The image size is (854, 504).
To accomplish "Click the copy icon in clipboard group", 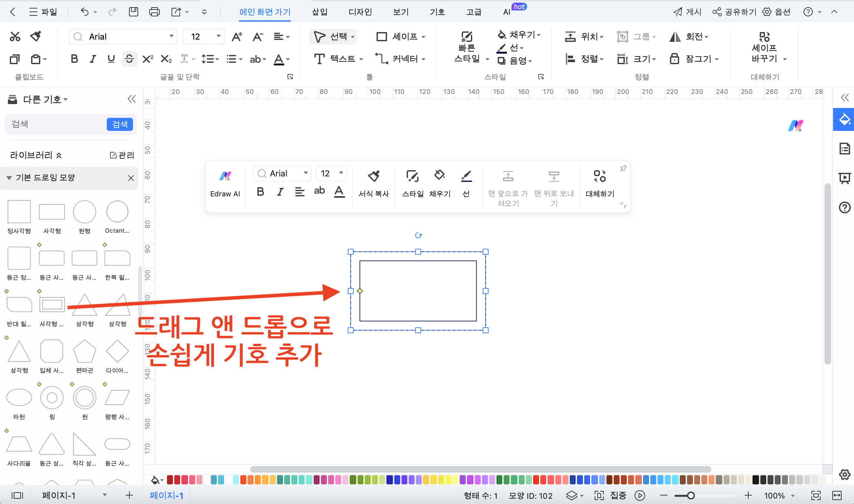I will [x=15, y=59].
